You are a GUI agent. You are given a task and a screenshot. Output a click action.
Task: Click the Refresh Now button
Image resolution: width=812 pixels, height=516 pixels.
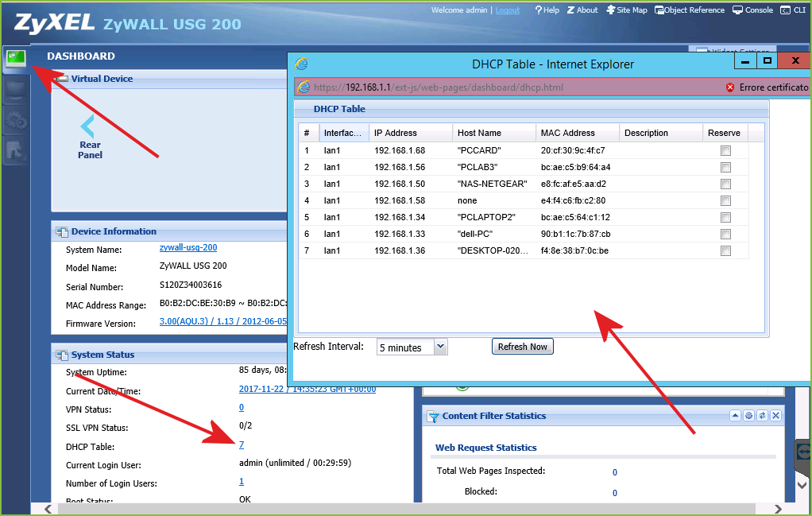point(523,347)
